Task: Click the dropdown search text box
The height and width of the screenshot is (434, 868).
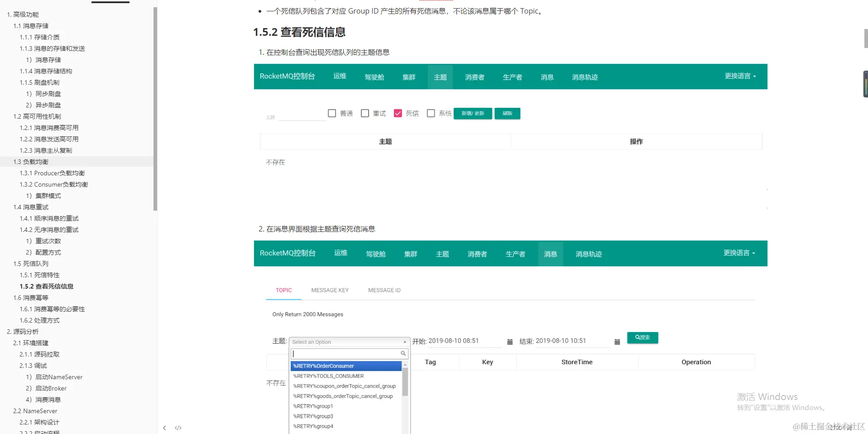Action: [346, 353]
